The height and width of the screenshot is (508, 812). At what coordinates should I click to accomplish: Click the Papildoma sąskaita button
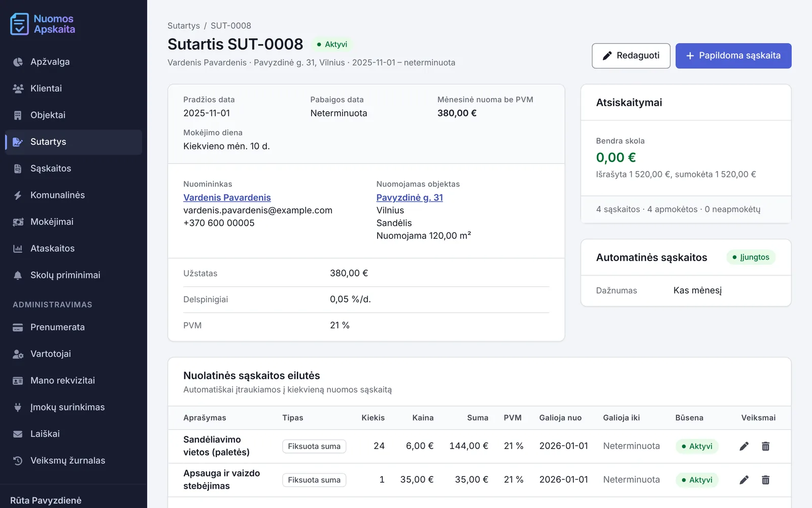(733, 56)
